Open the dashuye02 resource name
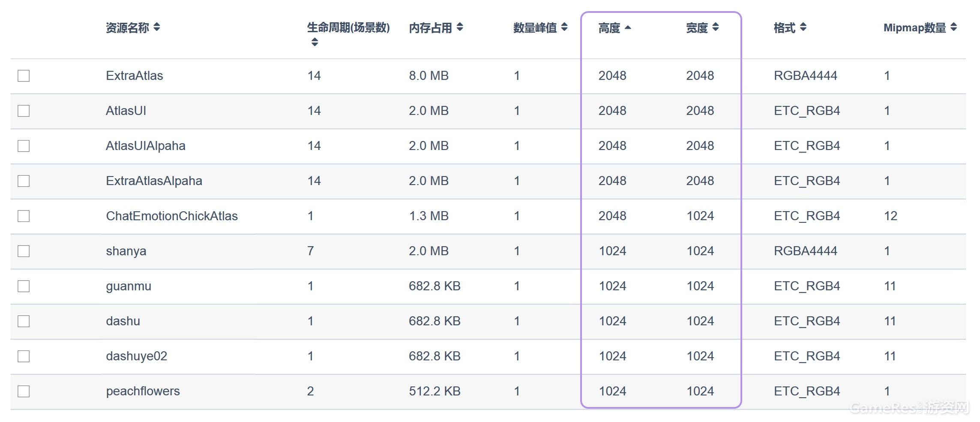The image size is (980, 422). pos(137,356)
